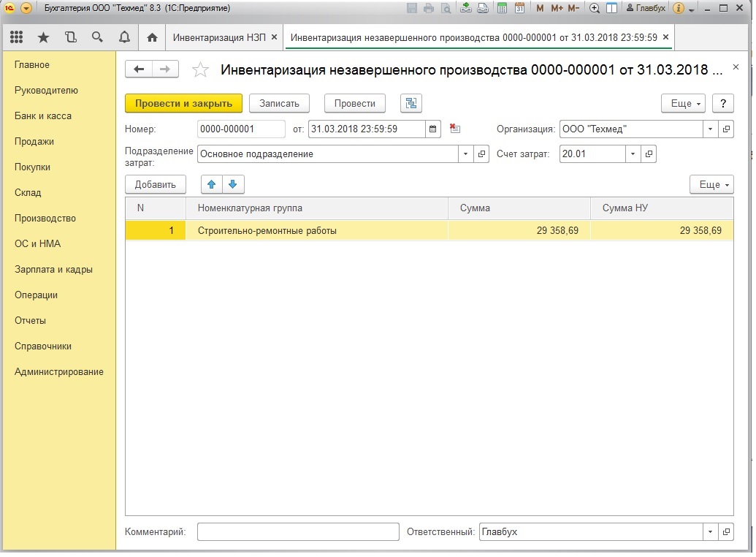Click the Провести и закрыть button
The image size is (756, 557).
click(x=183, y=104)
